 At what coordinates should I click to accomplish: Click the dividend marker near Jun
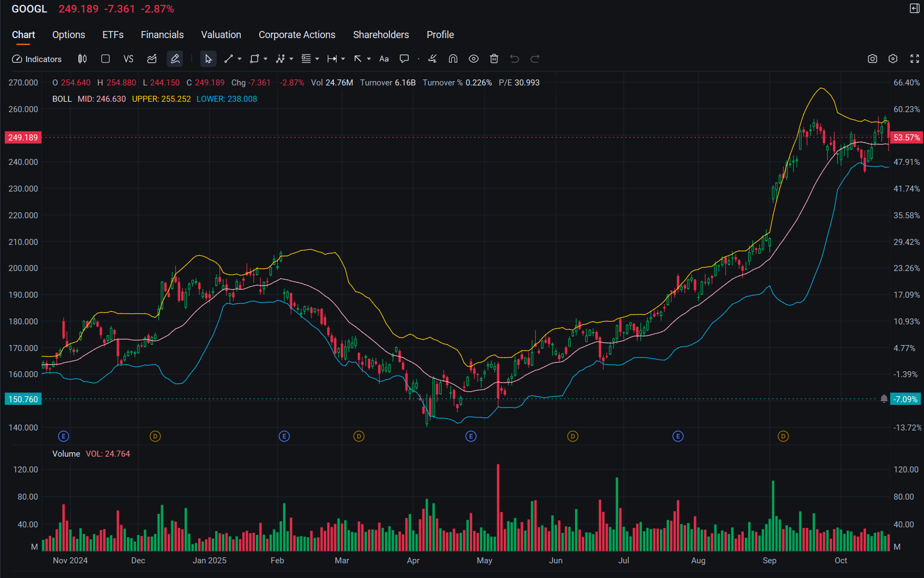[x=573, y=436]
